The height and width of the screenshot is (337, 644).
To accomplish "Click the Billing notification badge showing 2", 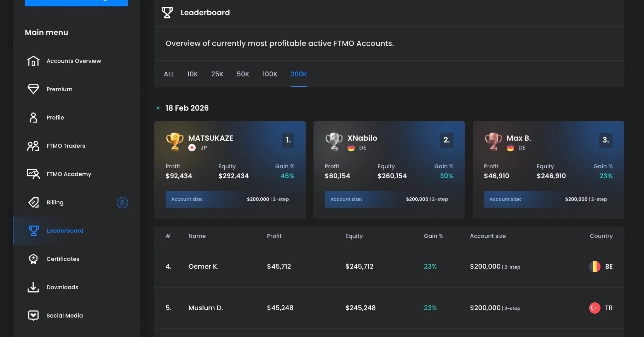I will click(x=122, y=202).
